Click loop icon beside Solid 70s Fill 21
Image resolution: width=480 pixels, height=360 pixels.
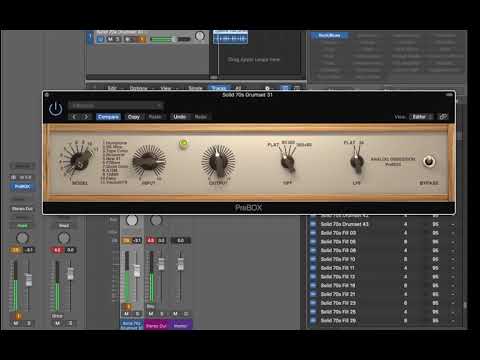pyautogui.click(x=313, y=294)
